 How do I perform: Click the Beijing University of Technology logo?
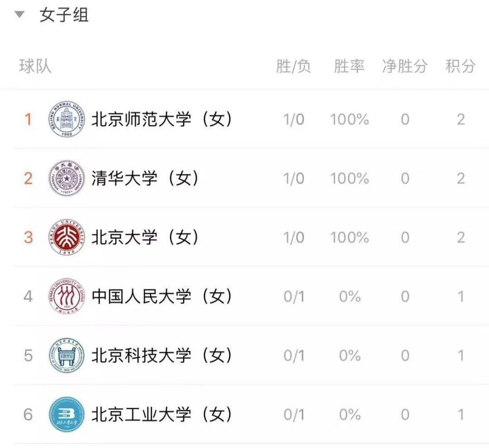point(67,414)
